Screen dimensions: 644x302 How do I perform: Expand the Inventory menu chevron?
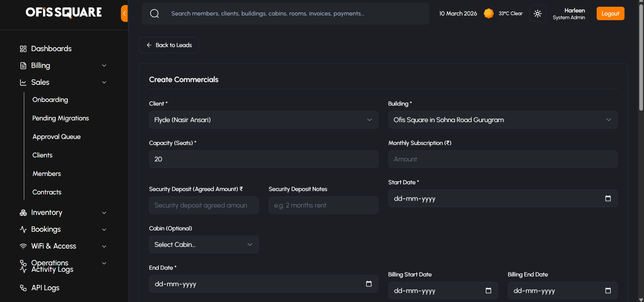104,213
